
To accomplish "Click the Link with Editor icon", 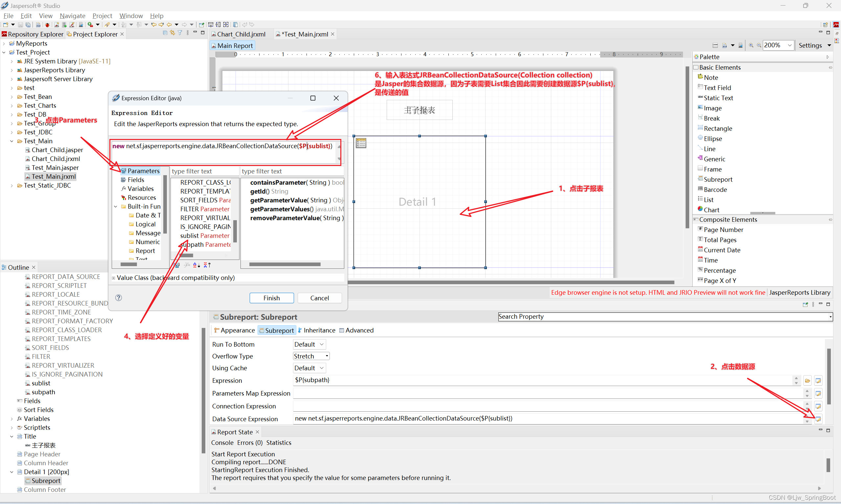I will 172,33.
